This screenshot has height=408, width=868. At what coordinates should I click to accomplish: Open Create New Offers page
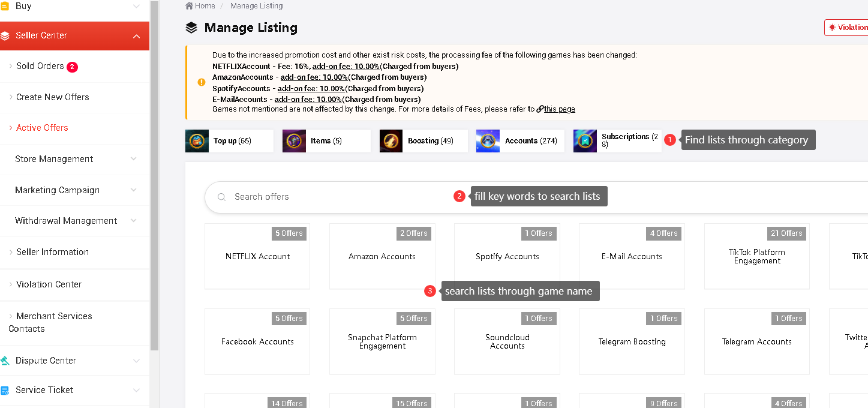tap(53, 97)
